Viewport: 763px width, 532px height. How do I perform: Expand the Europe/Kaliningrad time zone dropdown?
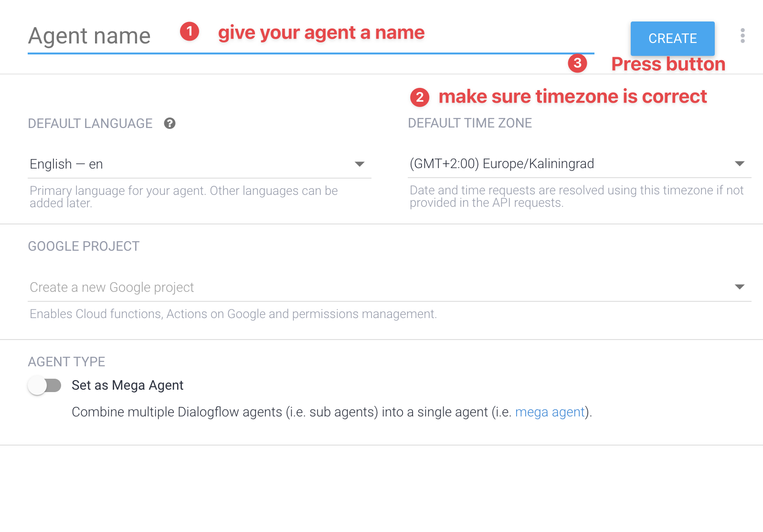(x=579, y=164)
